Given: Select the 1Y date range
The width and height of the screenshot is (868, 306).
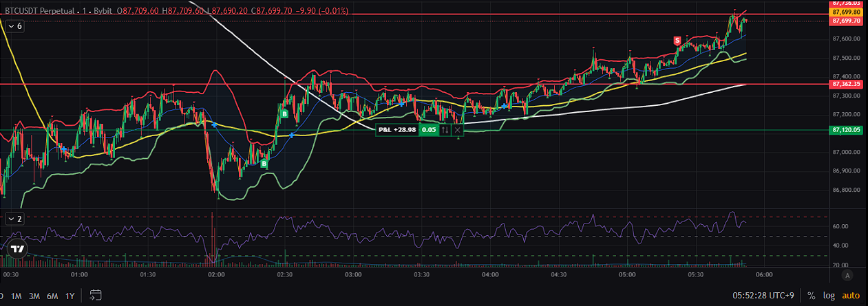Looking at the screenshot, I should pyautogui.click(x=70, y=296).
